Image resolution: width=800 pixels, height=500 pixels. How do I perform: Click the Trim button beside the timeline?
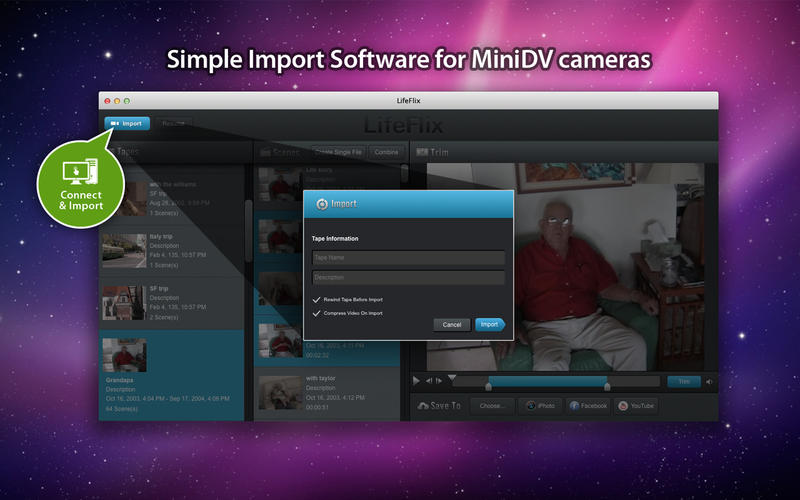click(683, 381)
